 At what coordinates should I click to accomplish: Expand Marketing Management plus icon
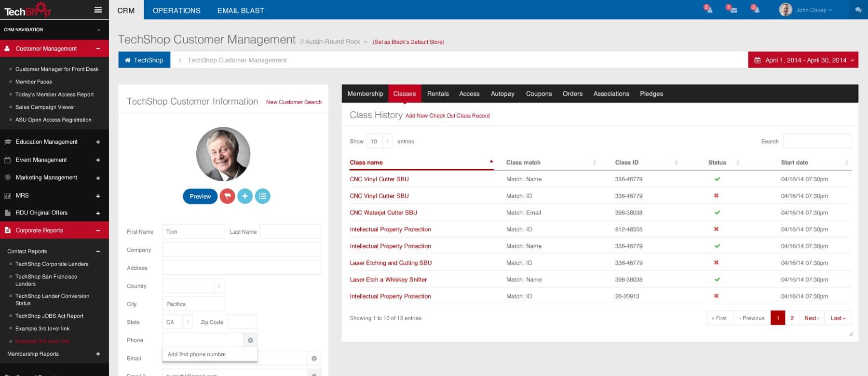98,178
